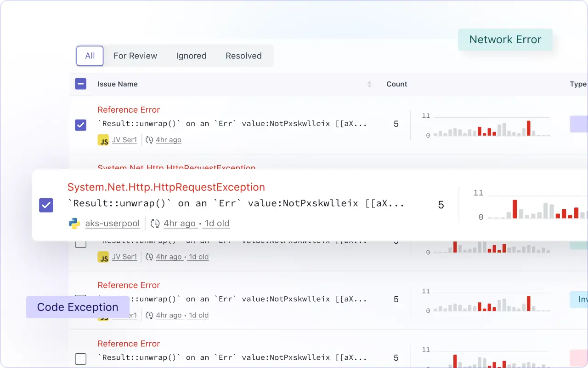The image size is (588, 368).
Task: Click the JS icon in the row beneath the HttpRequestException card
Action: coord(103,257)
